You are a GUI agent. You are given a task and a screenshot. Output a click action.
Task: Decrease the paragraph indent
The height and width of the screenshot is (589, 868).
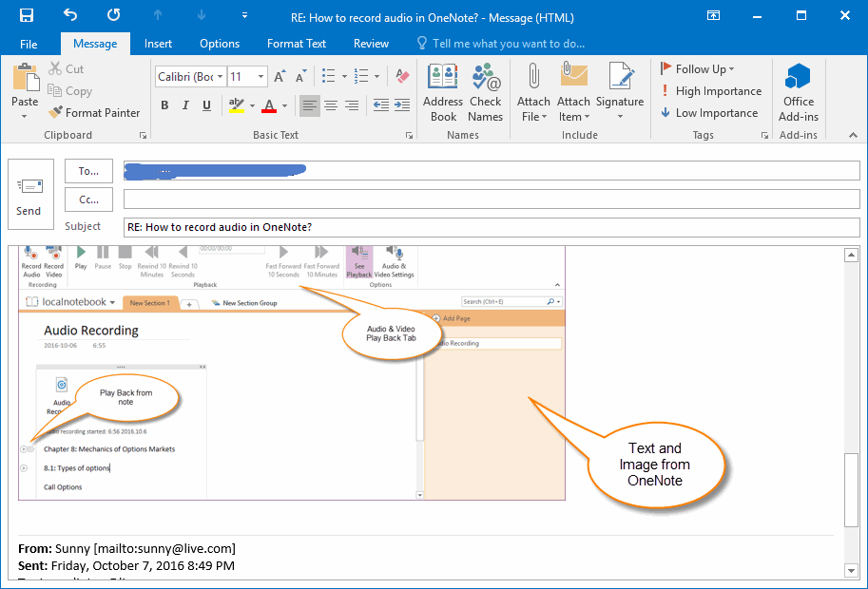(x=381, y=105)
